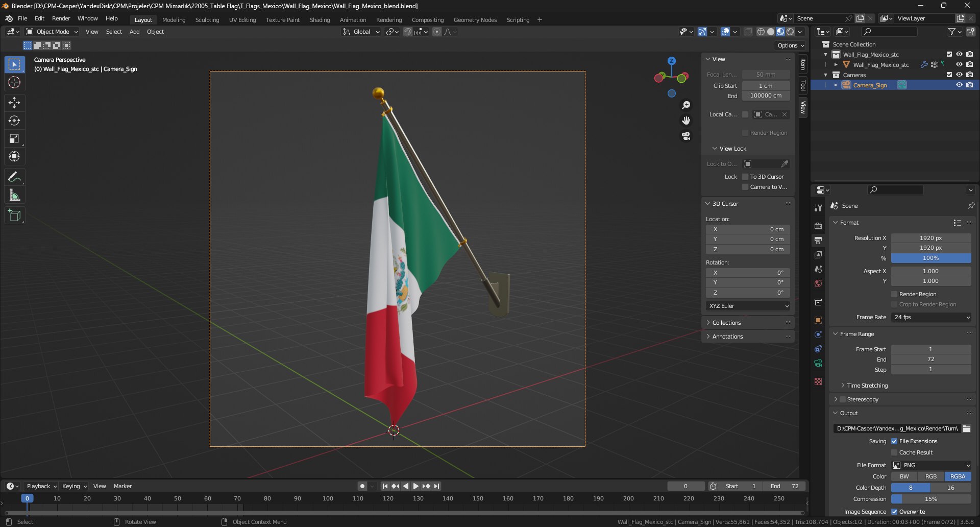The height and width of the screenshot is (527, 980).
Task: Switch to rendered viewport shading
Action: [x=790, y=32]
